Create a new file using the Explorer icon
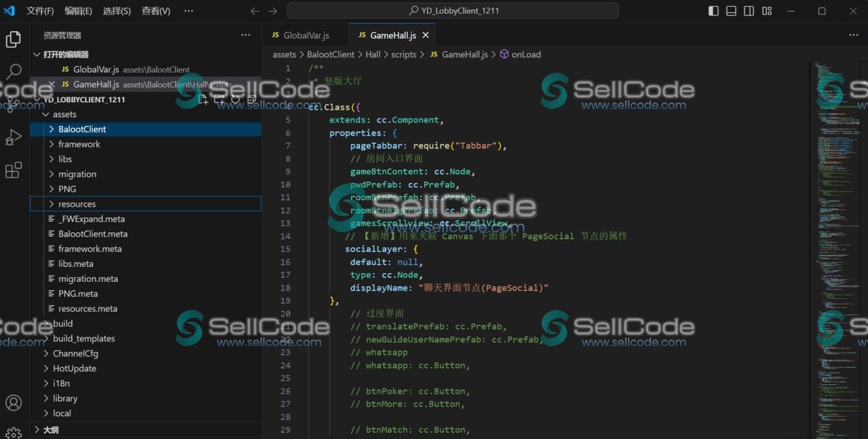Screen dimensions: 868x439 click(202, 99)
